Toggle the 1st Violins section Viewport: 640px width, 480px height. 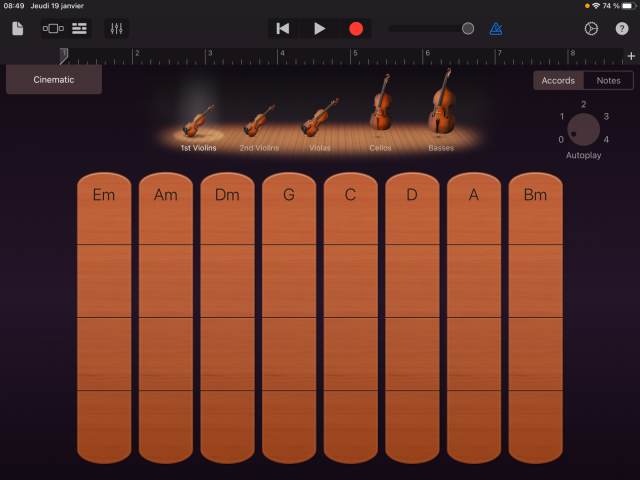(198, 121)
